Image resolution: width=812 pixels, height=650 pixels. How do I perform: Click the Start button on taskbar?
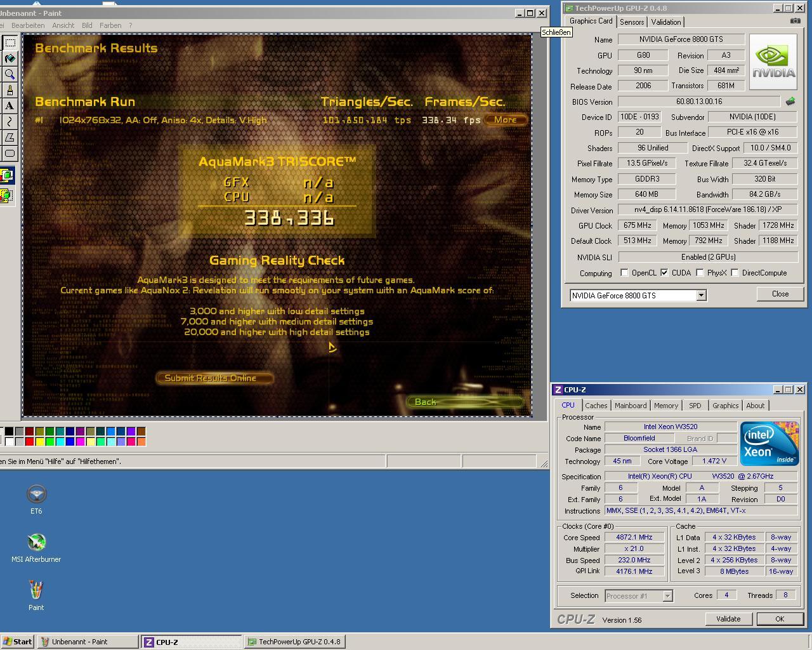pyautogui.click(x=18, y=642)
